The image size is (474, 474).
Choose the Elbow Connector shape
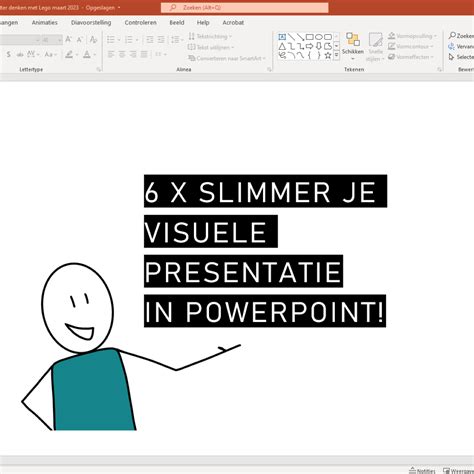point(291,46)
